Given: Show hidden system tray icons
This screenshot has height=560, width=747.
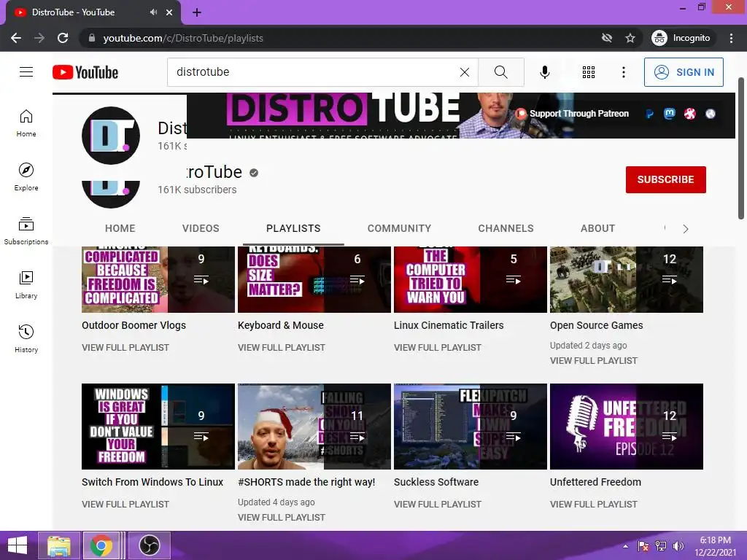Looking at the screenshot, I should (x=625, y=546).
